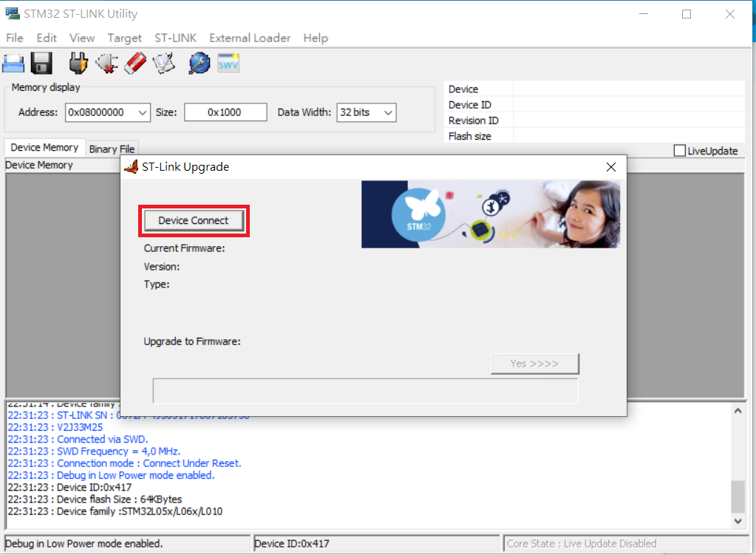Click the Size input field
Screen dimensions: 756x555
tap(225, 112)
